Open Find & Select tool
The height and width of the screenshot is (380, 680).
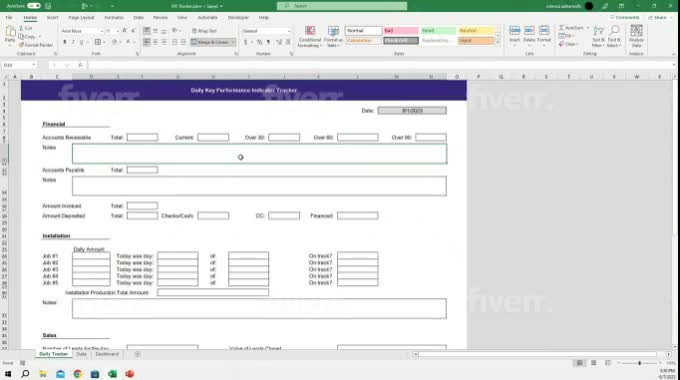point(614,36)
